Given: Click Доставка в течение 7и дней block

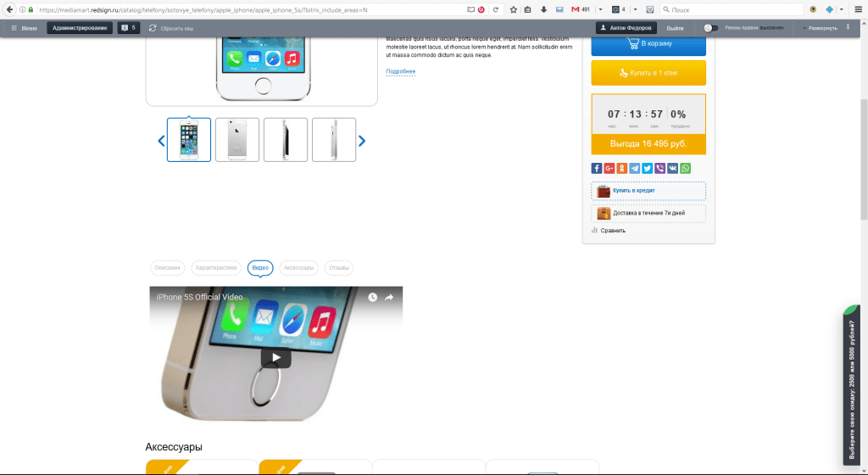Looking at the screenshot, I should coord(648,213).
